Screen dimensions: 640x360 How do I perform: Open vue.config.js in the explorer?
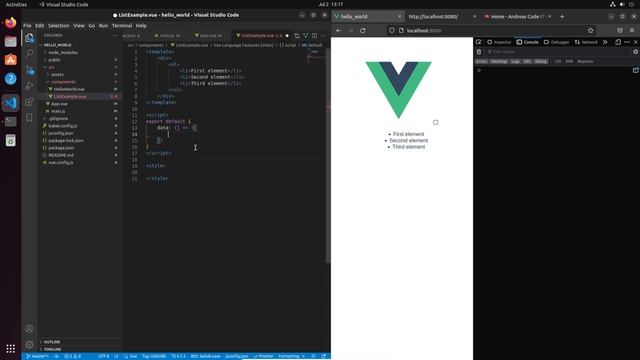(x=61, y=162)
